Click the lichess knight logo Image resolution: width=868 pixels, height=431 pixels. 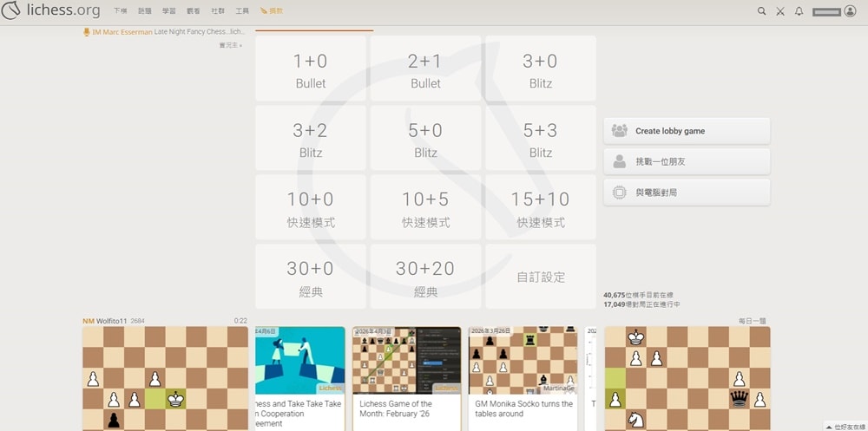(x=10, y=10)
